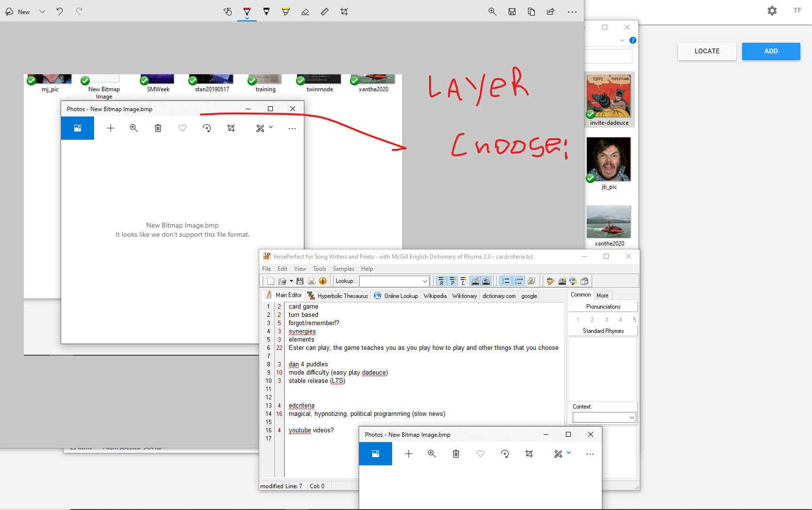Click the Open file icon in VersePerfect
The width and height of the screenshot is (812, 510).
tap(282, 281)
